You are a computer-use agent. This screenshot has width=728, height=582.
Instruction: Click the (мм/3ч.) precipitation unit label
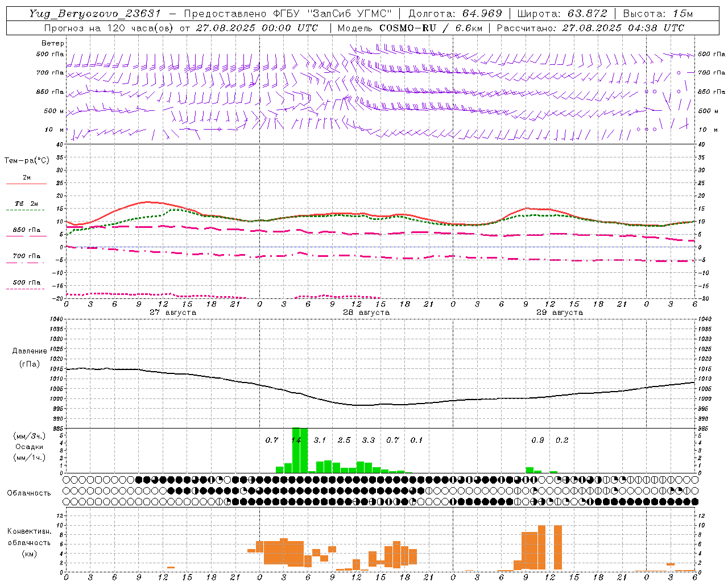click(30, 436)
